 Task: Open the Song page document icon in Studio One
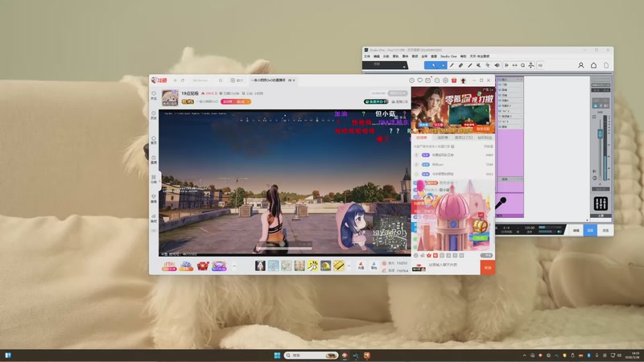606,65
